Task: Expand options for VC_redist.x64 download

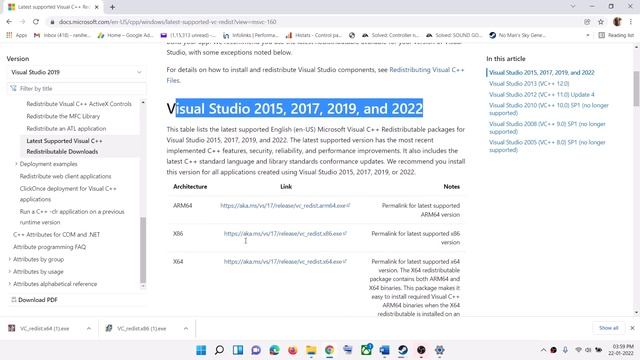Action: [89, 329]
